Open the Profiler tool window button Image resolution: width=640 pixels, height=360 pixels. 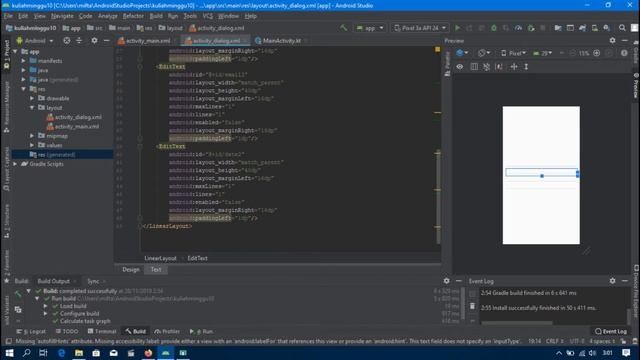[167, 331]
